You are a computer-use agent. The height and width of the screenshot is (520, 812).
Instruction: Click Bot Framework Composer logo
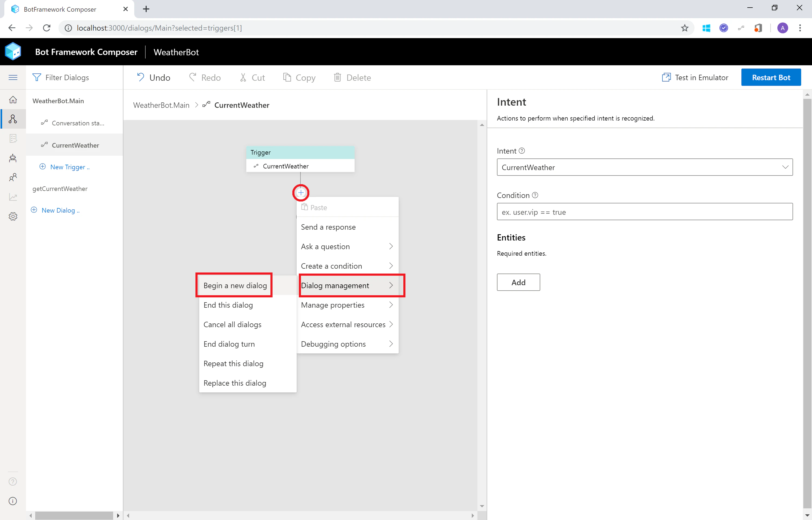tap(13, 52)
